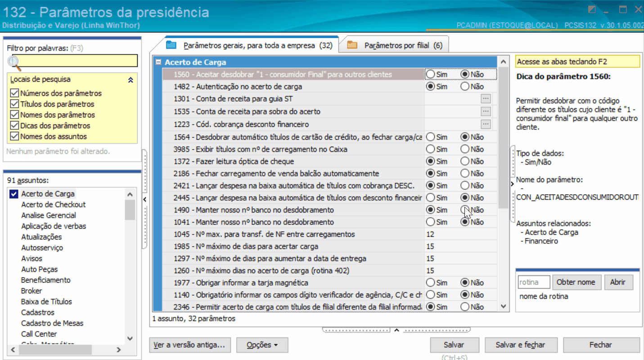Switch to Parâmetros por filial tab

[x=395, y=45]
